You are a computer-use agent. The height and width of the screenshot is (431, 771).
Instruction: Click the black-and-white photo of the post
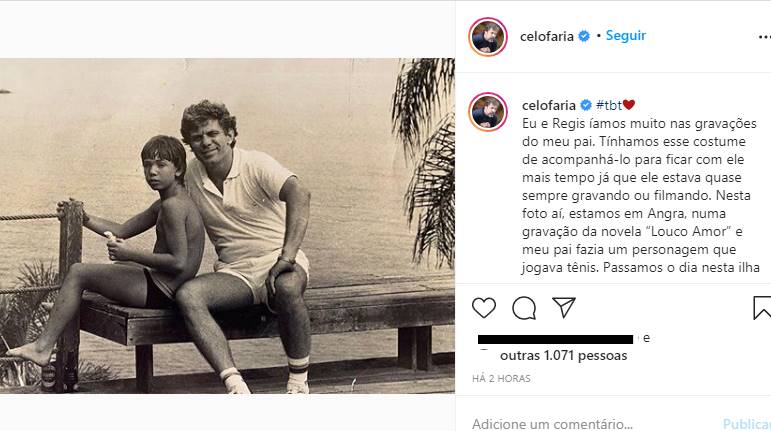227,225
